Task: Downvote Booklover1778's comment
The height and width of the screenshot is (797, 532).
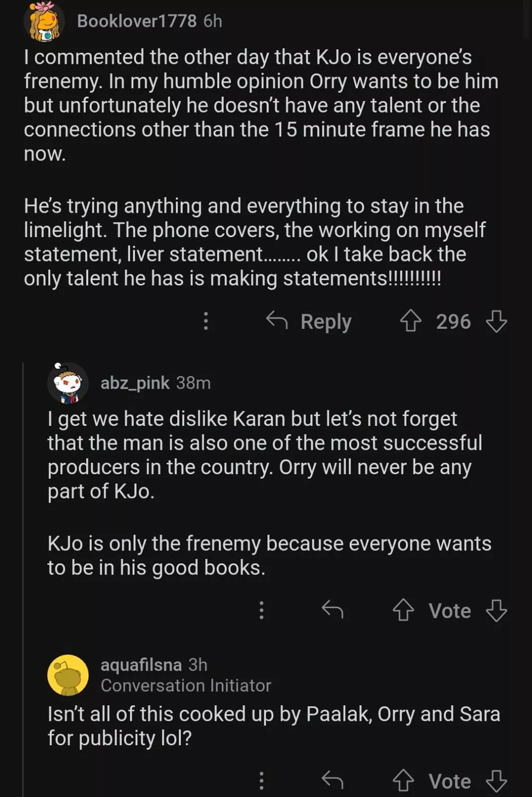Action: tap(496, 321)
